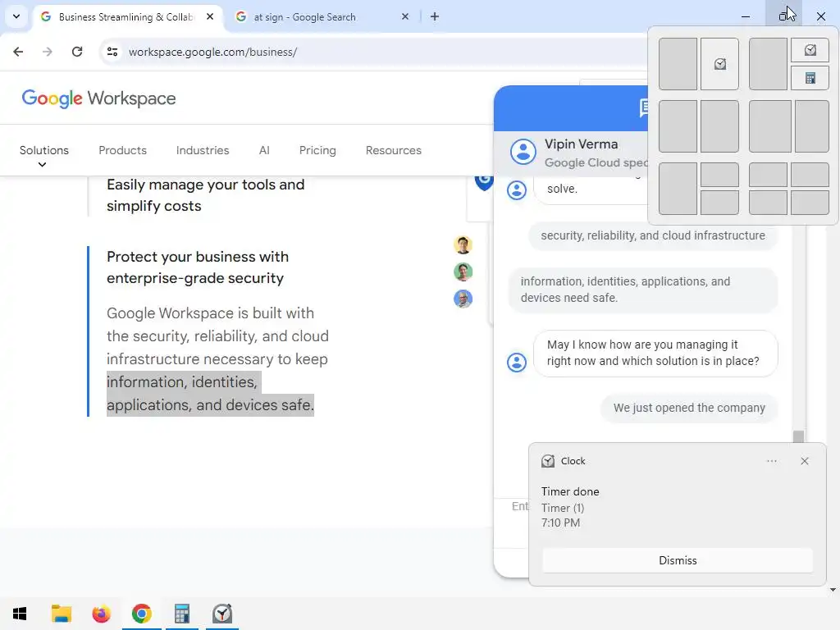Click the 'security, reliability, and cloud infrastructure' message

(x=652, y=235)
